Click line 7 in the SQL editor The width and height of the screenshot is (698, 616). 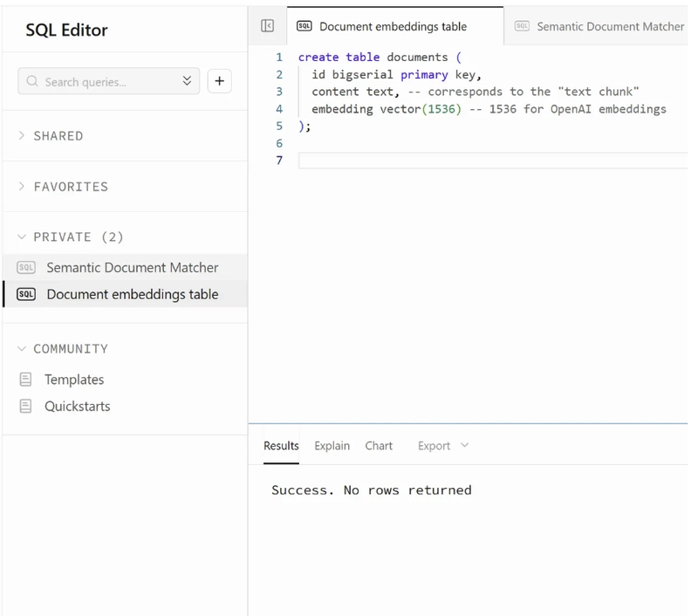[489, 161]
